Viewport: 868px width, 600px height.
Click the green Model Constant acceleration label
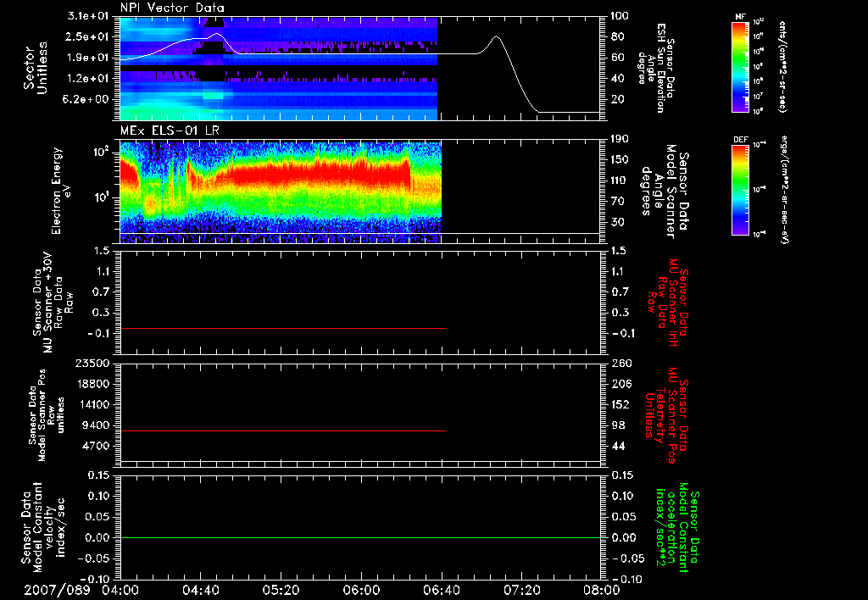tap(677, 527)
